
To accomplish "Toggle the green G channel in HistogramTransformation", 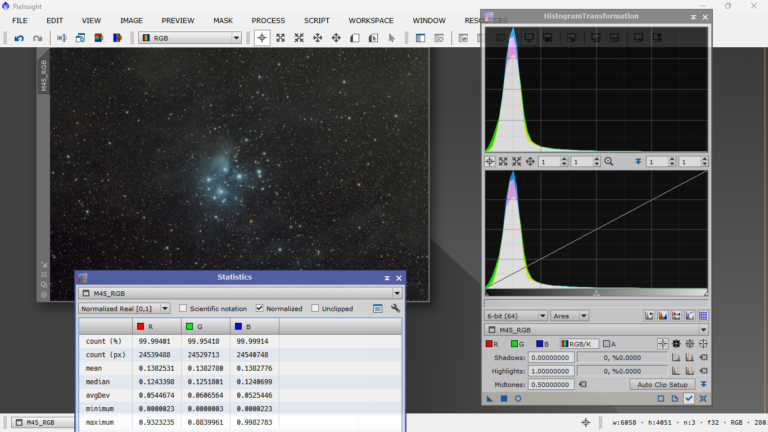I will 517,344.
